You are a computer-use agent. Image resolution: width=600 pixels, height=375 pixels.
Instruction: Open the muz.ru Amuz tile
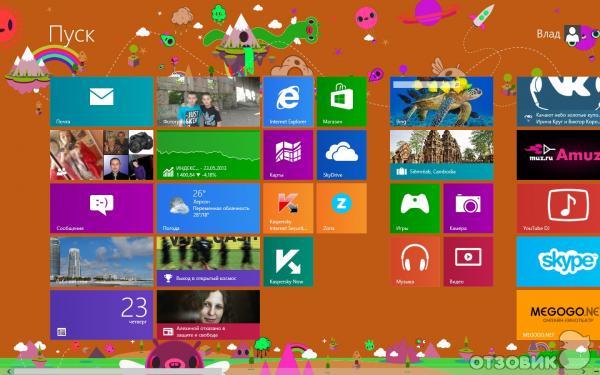[x=558, y=155]
